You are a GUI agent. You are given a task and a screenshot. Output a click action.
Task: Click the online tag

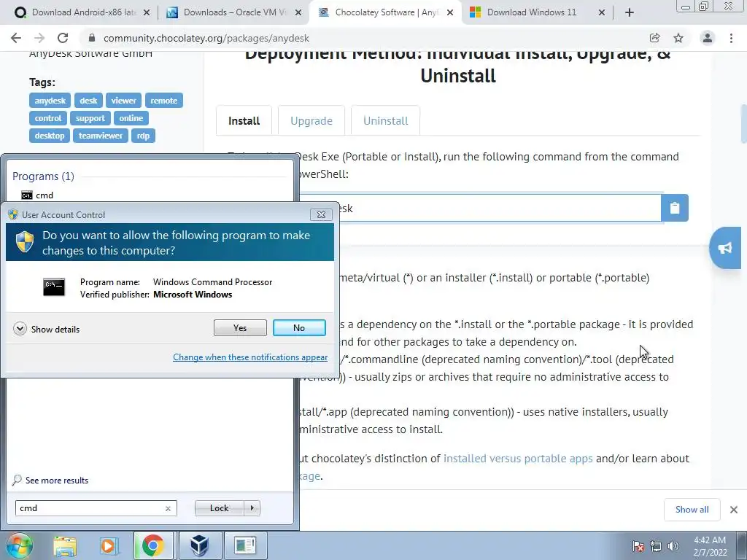pos(131,118)
